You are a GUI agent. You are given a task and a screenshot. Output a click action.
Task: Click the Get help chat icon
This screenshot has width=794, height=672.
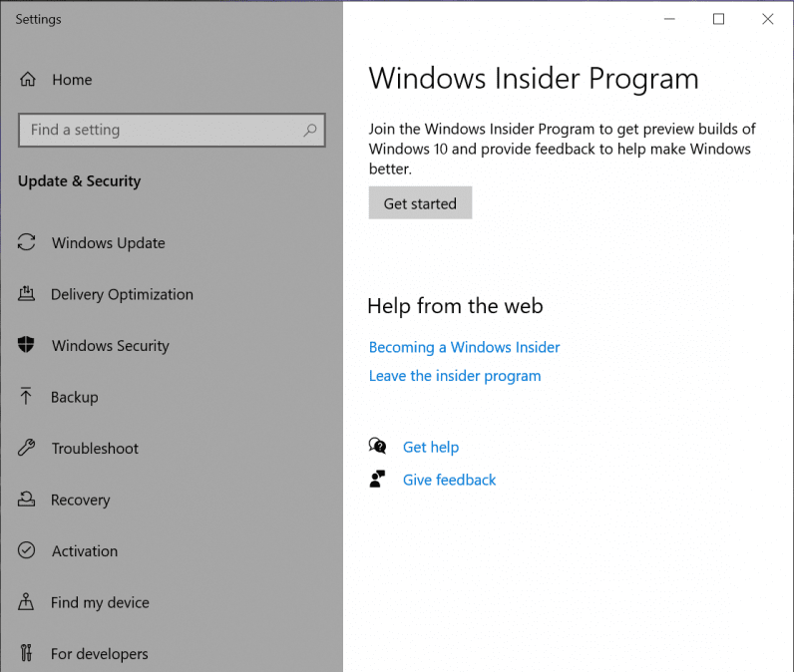(377, 446)
